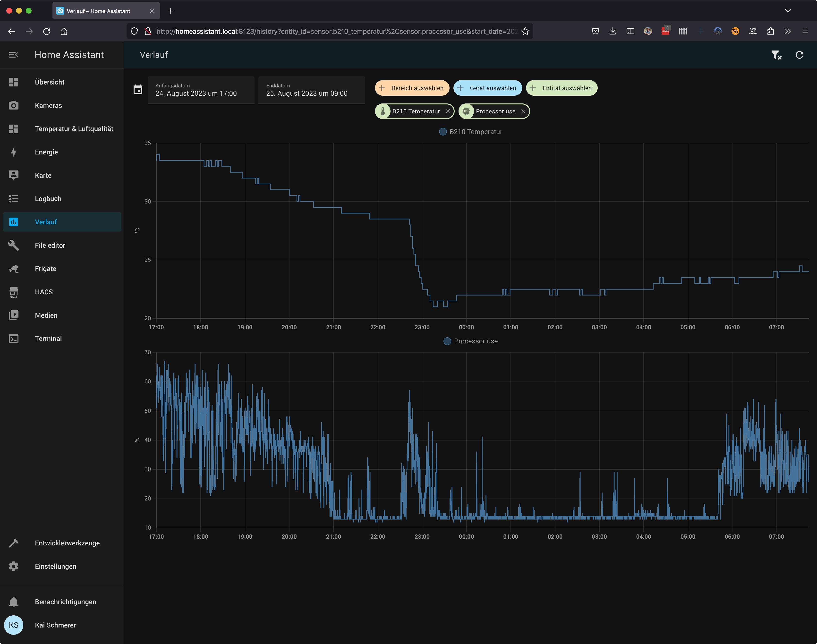
Task: Refresh the history view
Action: coord(799,55)
